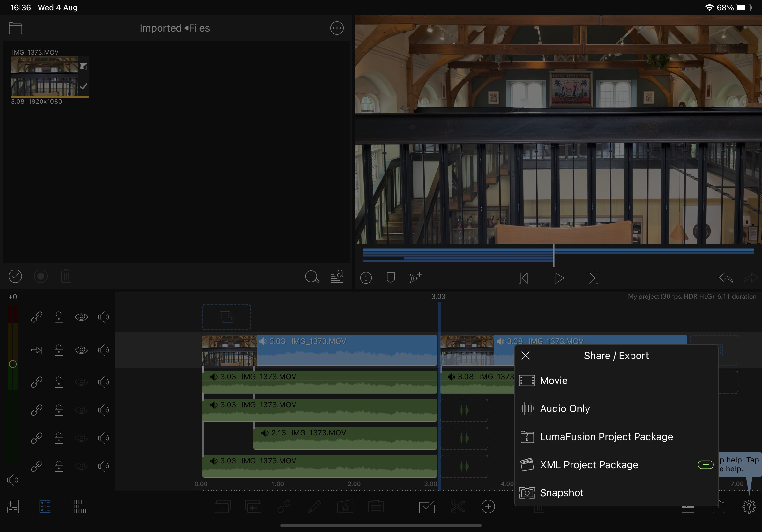Open the track height icon
Viewport: 762px width, 532px height.
[78, 506]
